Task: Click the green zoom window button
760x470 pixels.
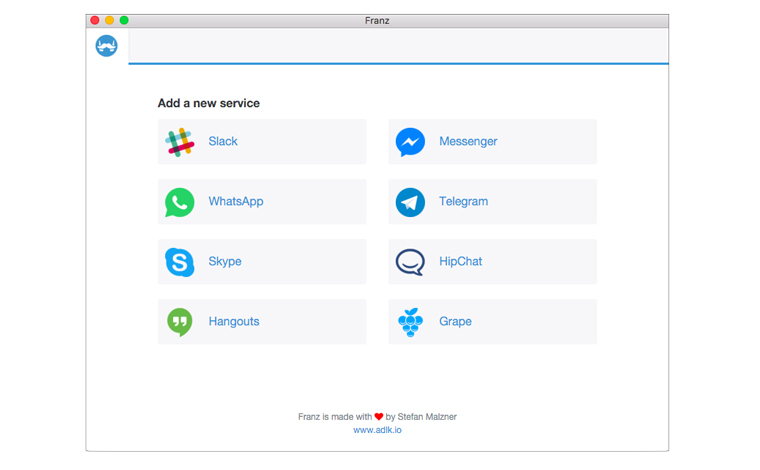Action: pyautogui.click(x=124, y=20)
